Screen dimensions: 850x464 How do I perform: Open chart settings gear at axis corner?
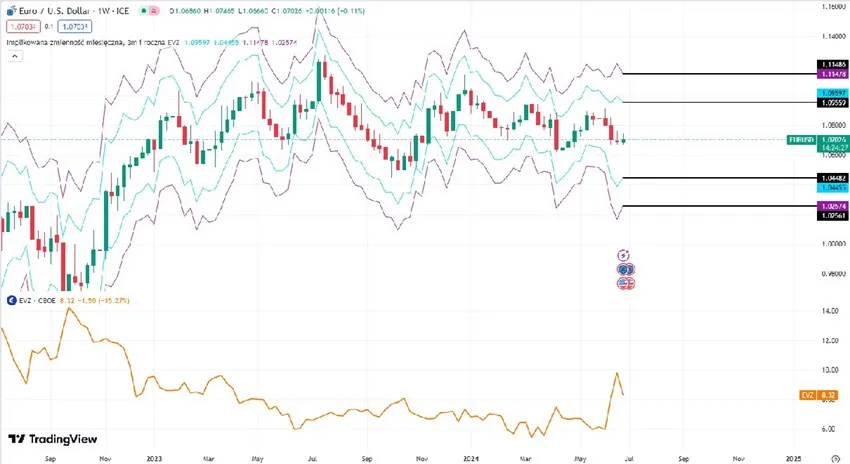[x=835, y=459]
